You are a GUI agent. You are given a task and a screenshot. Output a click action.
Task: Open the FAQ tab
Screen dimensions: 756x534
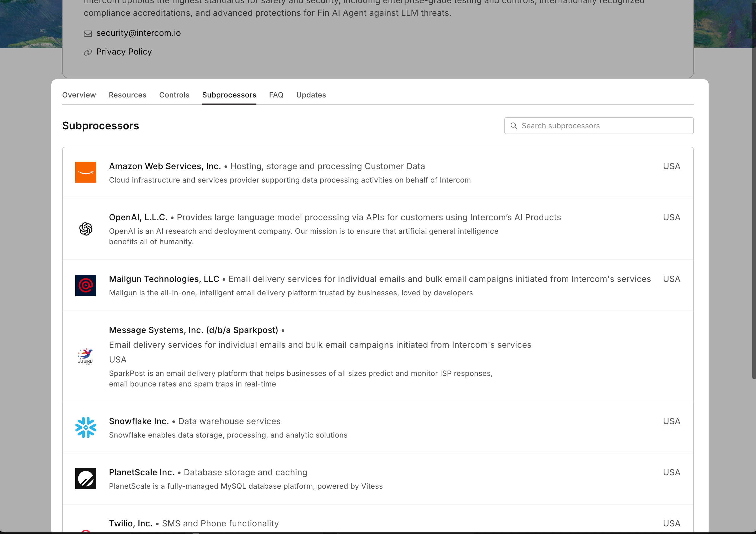tap(276, 95)
